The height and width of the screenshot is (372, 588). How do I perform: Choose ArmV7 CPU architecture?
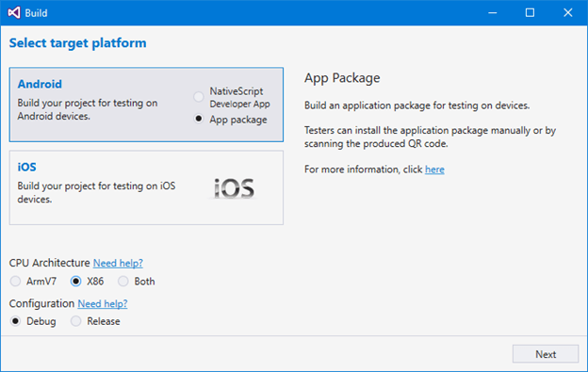click(15, 281)
